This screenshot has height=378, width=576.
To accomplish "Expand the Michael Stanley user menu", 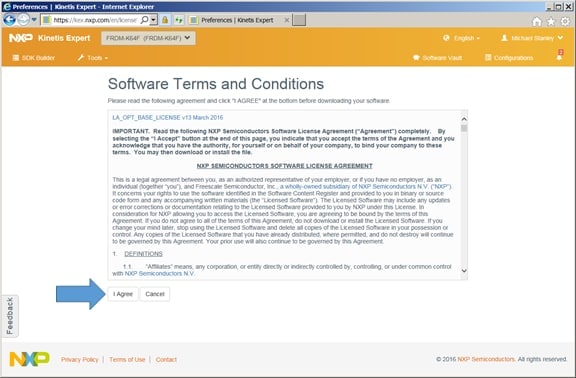I will (x=532, y=38).
